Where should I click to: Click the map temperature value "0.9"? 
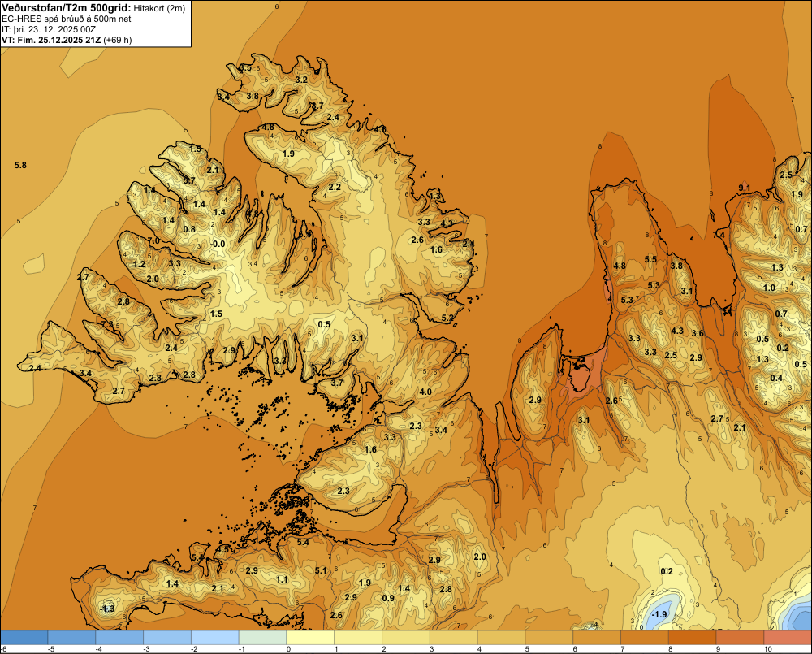388,598
